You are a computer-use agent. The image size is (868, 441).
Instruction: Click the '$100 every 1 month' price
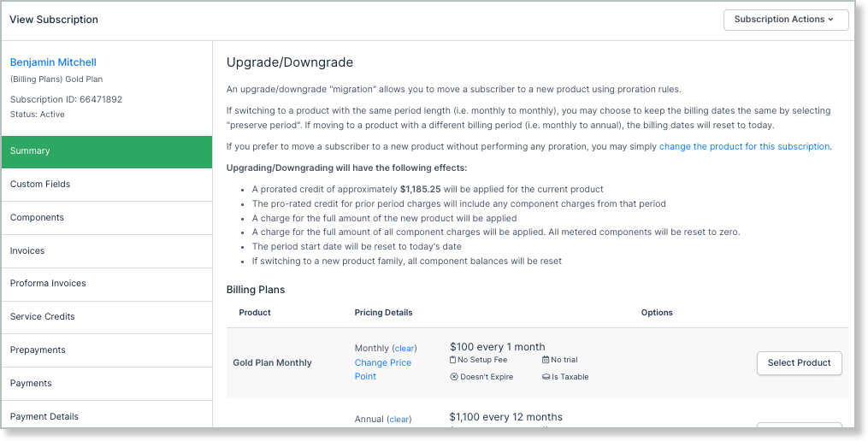pos(497,347)
